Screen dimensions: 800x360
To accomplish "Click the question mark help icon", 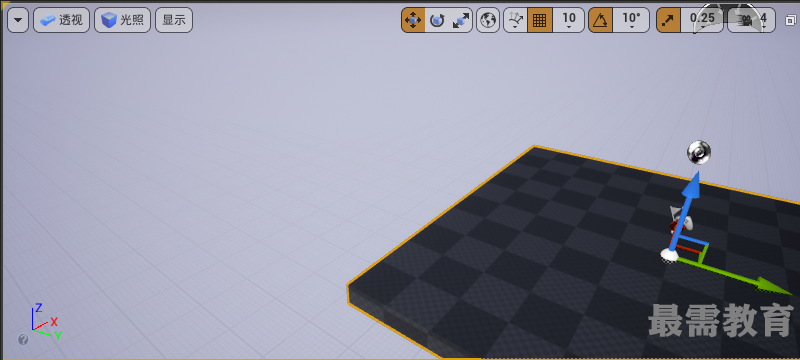I will pos(23,340).
